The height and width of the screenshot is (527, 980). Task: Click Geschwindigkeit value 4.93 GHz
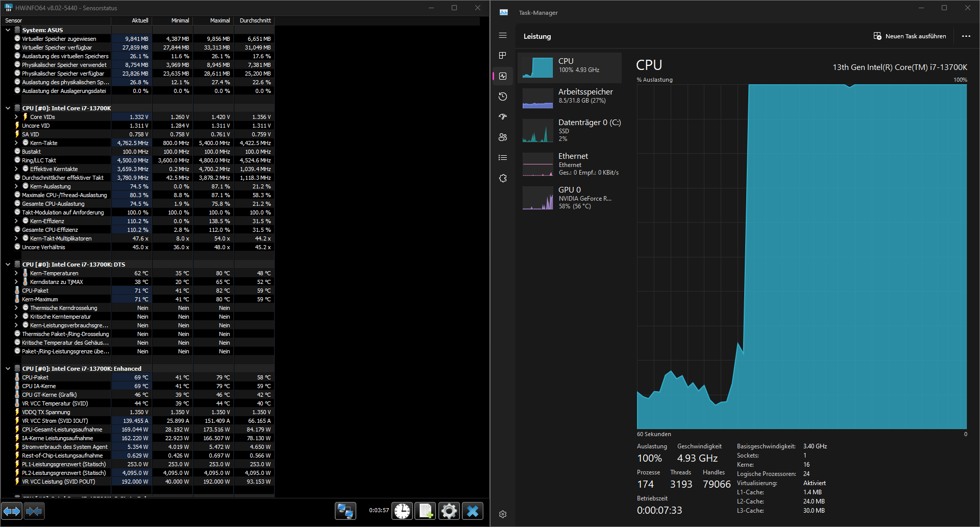point(697,458)
